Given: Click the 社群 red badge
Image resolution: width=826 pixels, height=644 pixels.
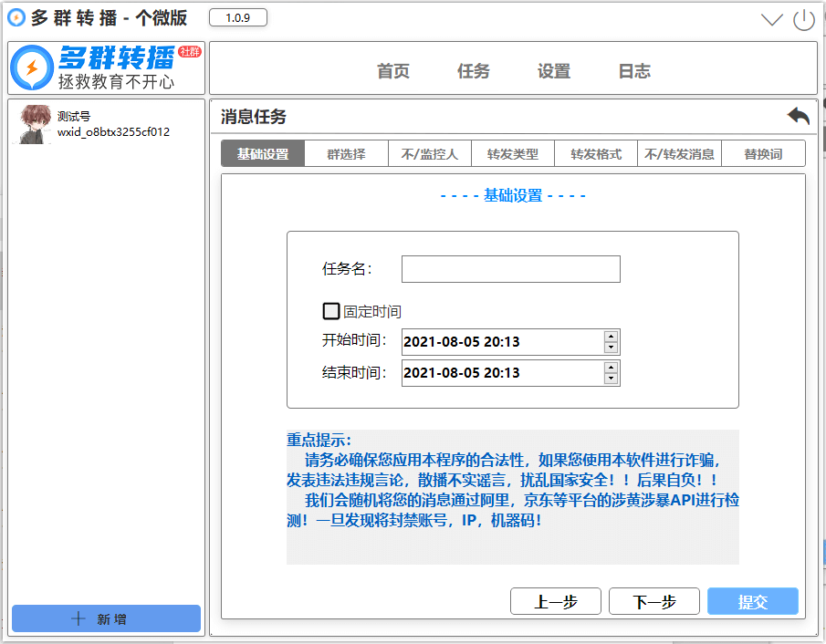Looking at the screenshot, I should tap(190, 52).
